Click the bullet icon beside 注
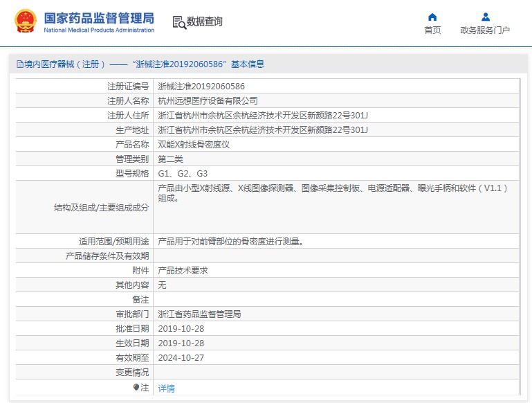Screen dimensions: 532x403 tap(136, 388)
